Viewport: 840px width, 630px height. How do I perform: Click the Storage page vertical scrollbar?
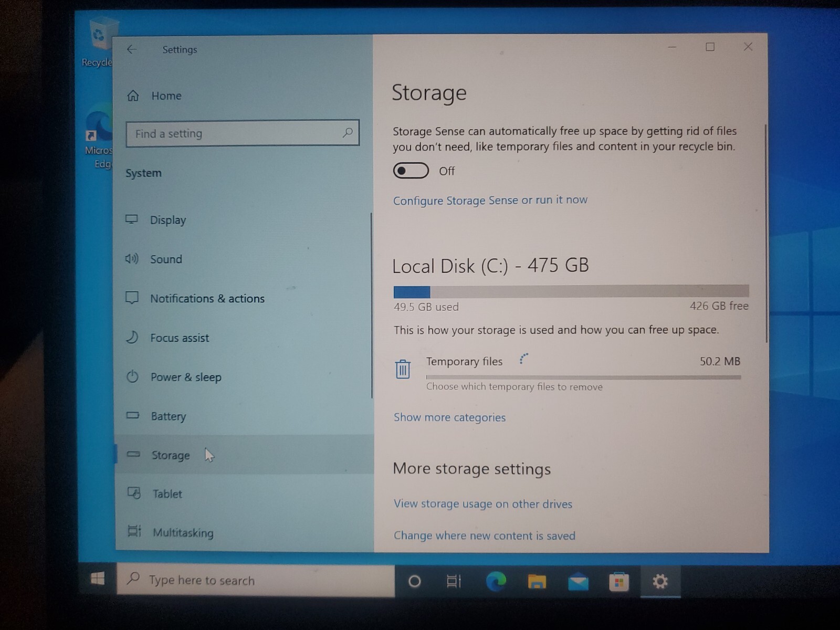coord(766,234)
